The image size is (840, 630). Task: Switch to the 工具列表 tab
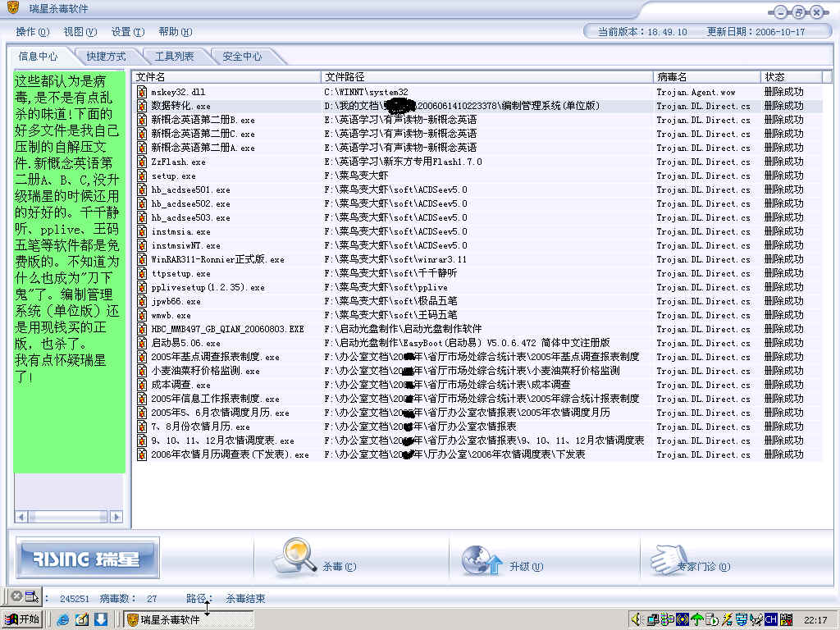point(174,57)
